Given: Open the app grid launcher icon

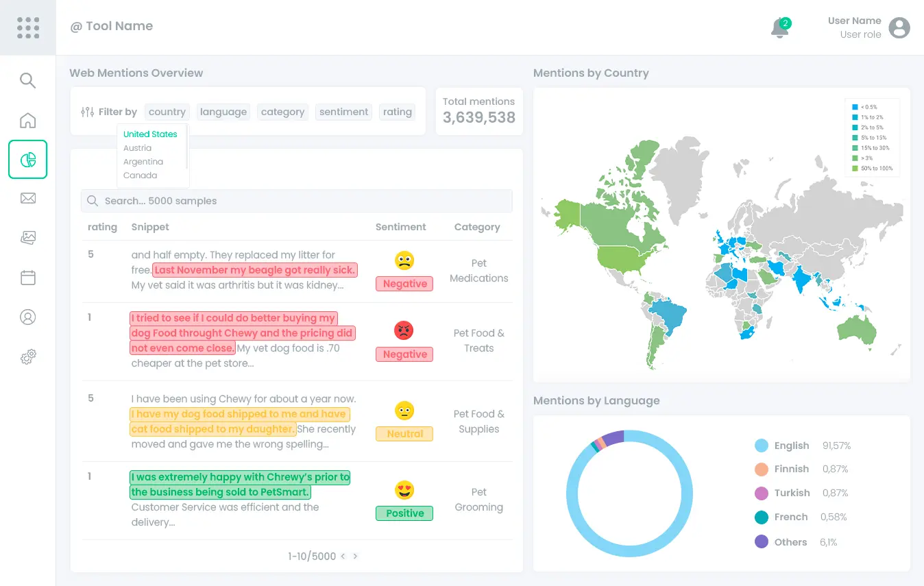Looking at the screenshot, I should (28, 27).
